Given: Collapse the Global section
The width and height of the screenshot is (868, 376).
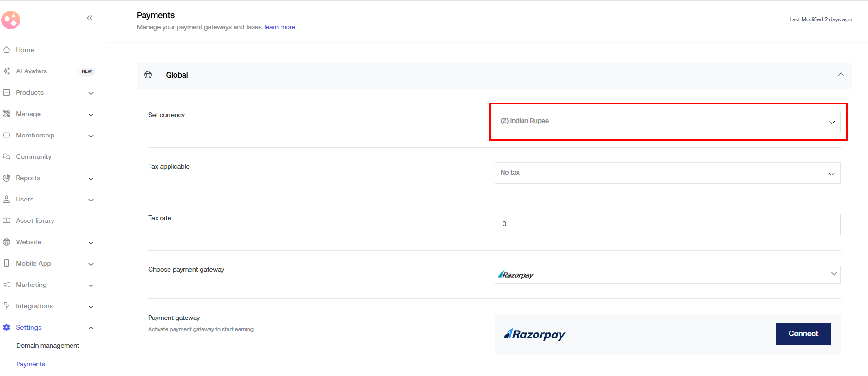Looking at the screenshot, I should pyautogui.click(x=841, y=75).
